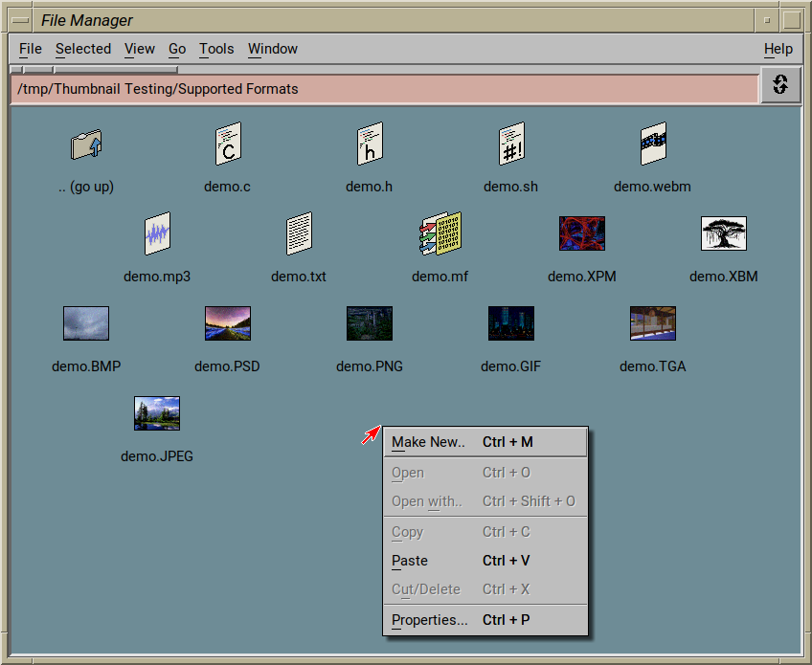Image resolution: width=812 pixels, height=665 pixels.
Task: Click the demo.mf binary file icon
Action: [x=440, y=234]
